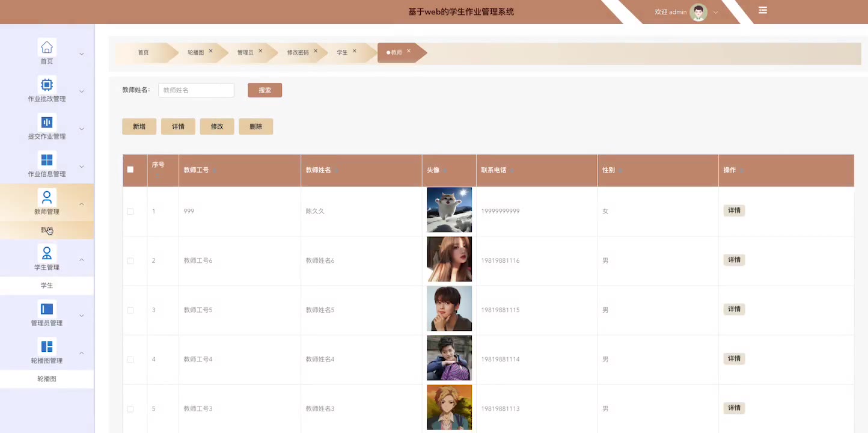Open the 学生 submenu item in sidebar
Screen dimensions: 868x433
point(47,286)
